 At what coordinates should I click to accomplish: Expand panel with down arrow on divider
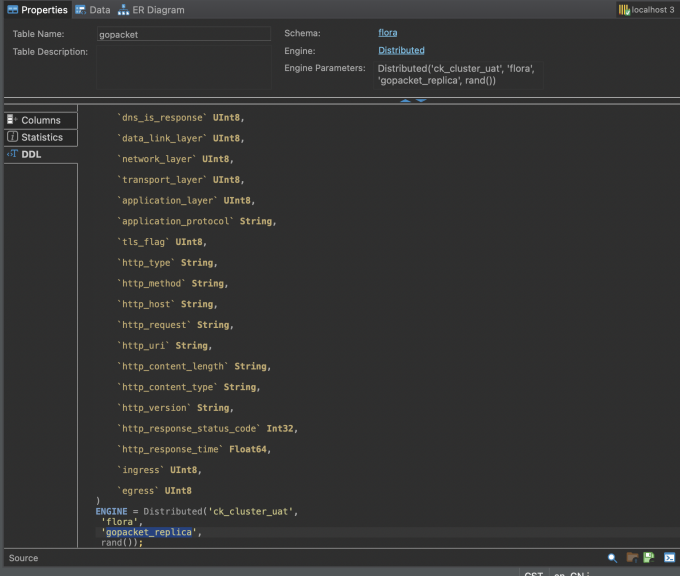pyautogui.click(x=421, y=101)
